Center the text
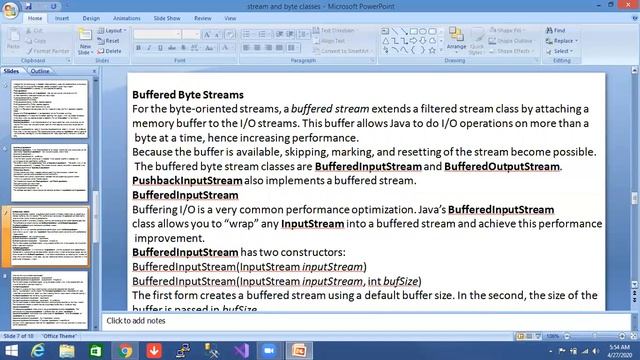640x360 pixels. click(x=257, y=48)
